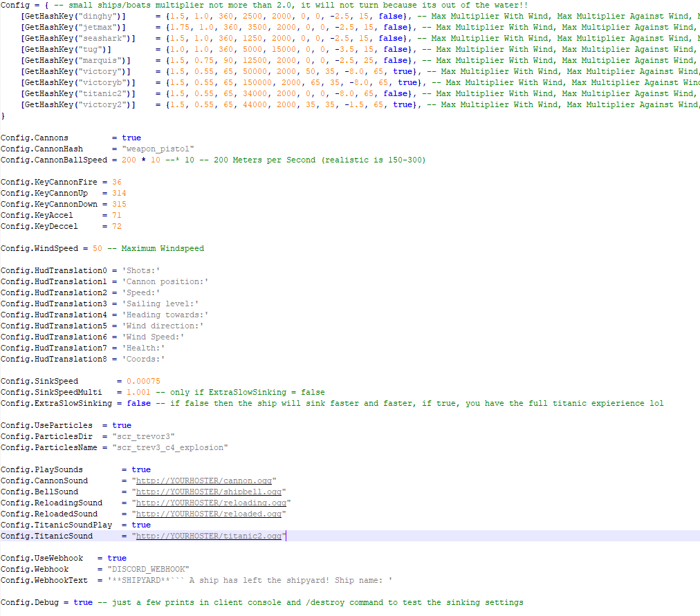Click the Config.SinkSpeedMulti value 1.001
Image resolution: width=700 pixels, height=616 pixels.
(x=138, y=392)
